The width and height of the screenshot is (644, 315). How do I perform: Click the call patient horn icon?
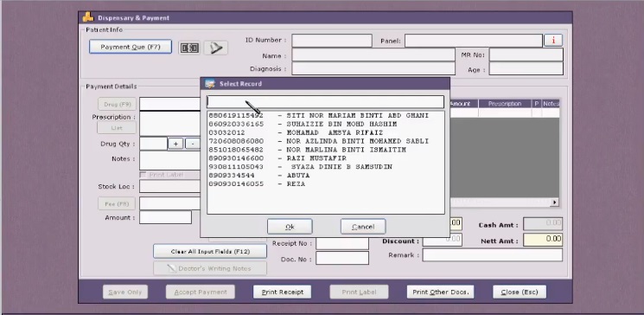pyautogui.click(x=215, y=48)
